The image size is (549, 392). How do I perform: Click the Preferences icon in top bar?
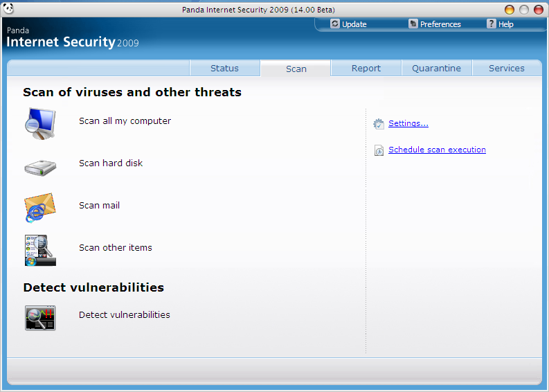(413, 24)
